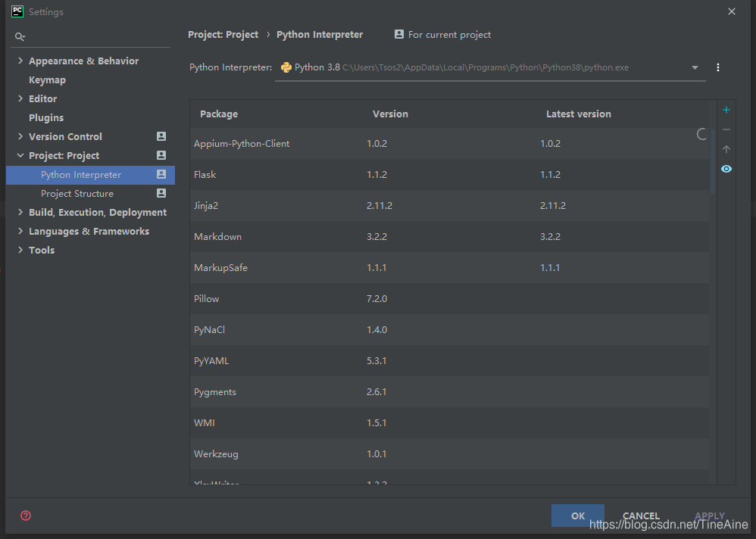The image size is (756, 539).
Task: Click the PyCharm logo icon
Action: click(17, 11)
